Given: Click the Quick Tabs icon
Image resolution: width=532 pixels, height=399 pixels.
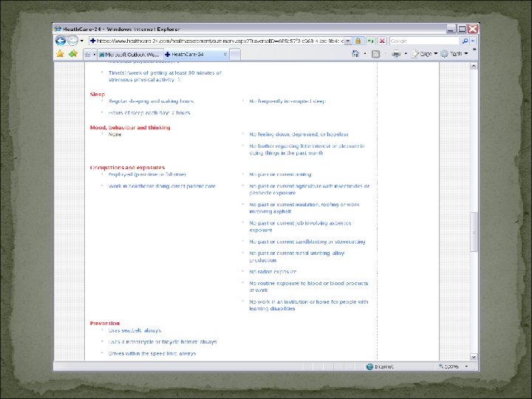Looking at the screenshot, I should click(x=87, y=55).
